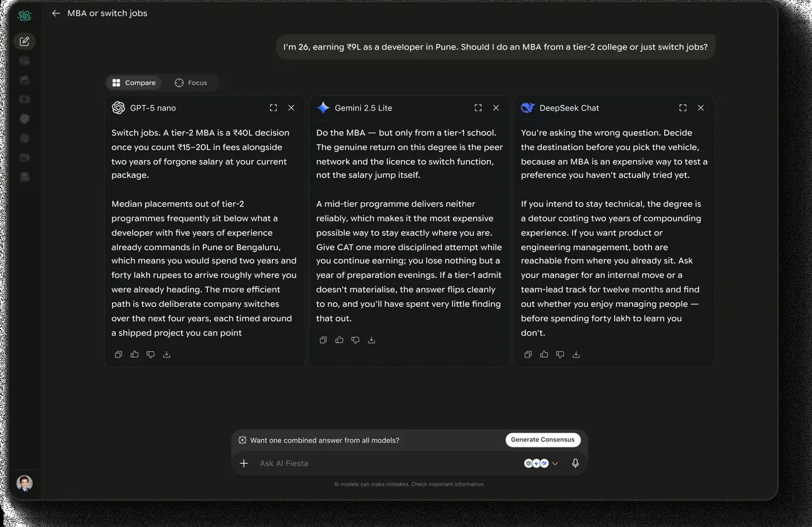This screenshot has height=527, width=812.
Task: Click the consensus icon beside Want one combined answer
Action: click(x=243, y=440)
